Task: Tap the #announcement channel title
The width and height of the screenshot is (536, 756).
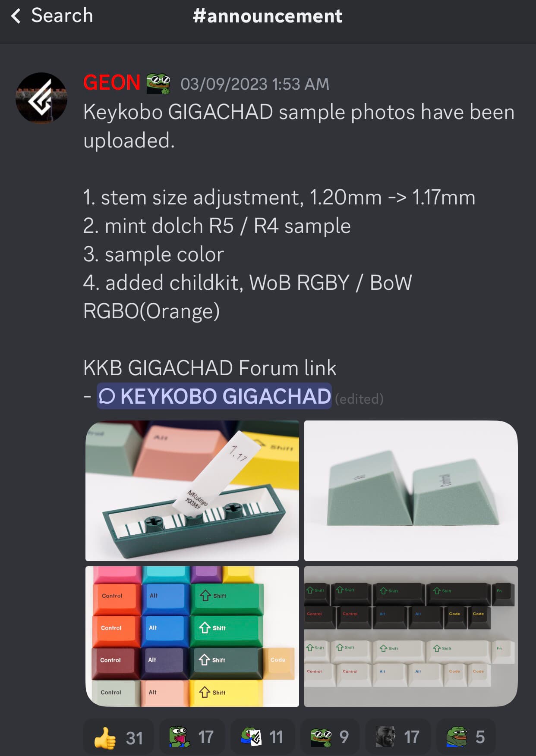Action: click(x=268, y=16)
